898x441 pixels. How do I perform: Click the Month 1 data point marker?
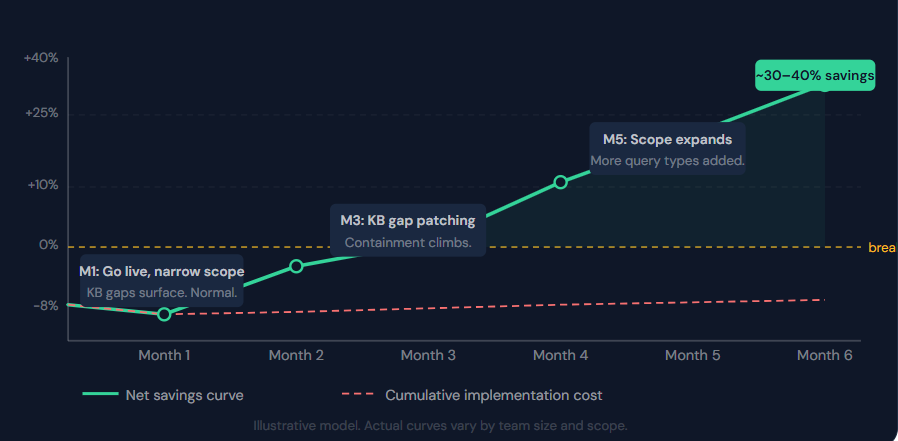(x=164, y=314)
